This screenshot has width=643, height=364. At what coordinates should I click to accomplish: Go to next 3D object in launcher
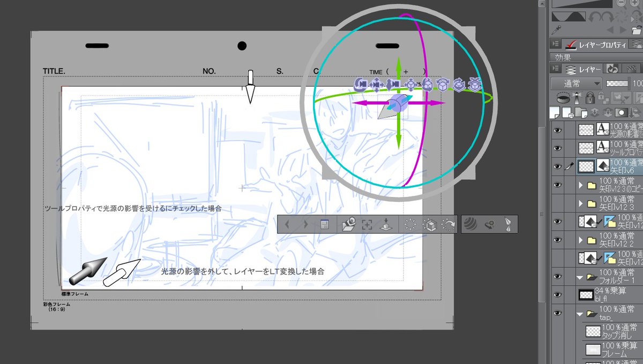click(x=306, y=225)
